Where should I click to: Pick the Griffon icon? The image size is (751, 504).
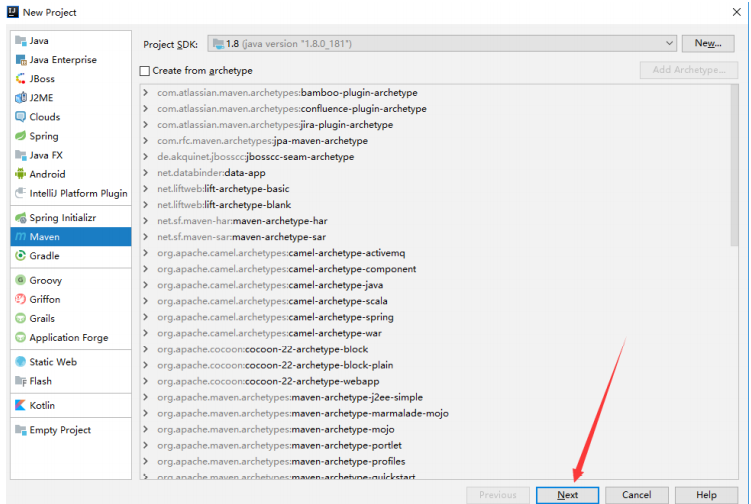click(x=21, y=299)
